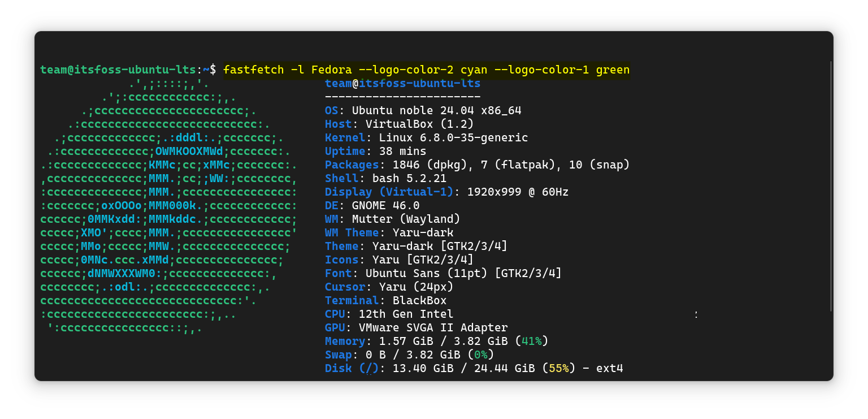Click the Icons Yaru line

tap(399, 260)
